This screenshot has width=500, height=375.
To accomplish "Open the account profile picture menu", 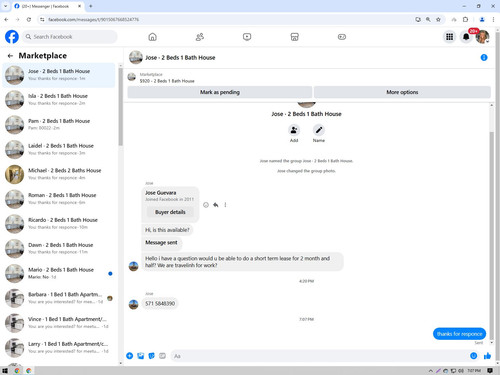I will point(482,37).
